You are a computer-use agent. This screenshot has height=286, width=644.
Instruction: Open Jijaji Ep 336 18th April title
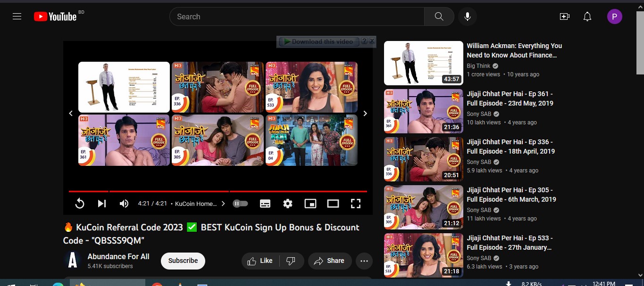(x=511, y=147)
